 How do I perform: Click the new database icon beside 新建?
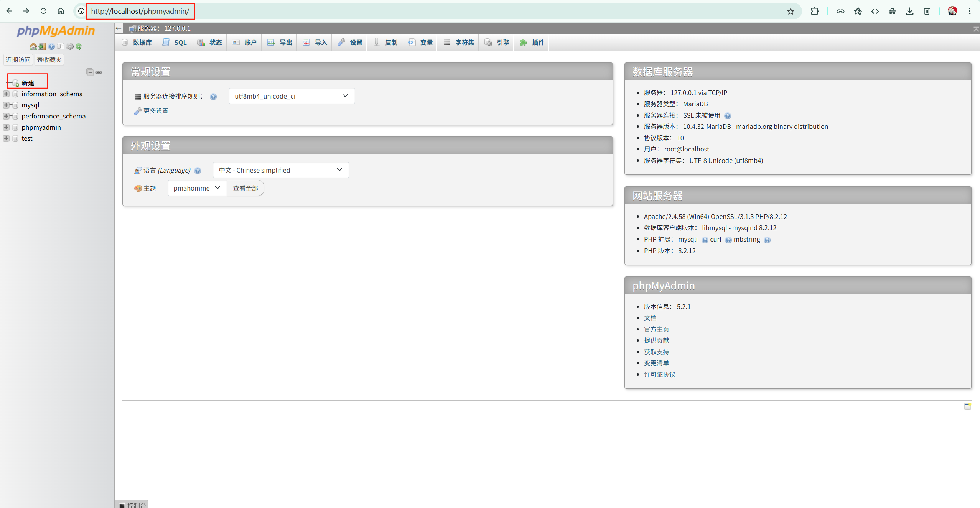16,83
